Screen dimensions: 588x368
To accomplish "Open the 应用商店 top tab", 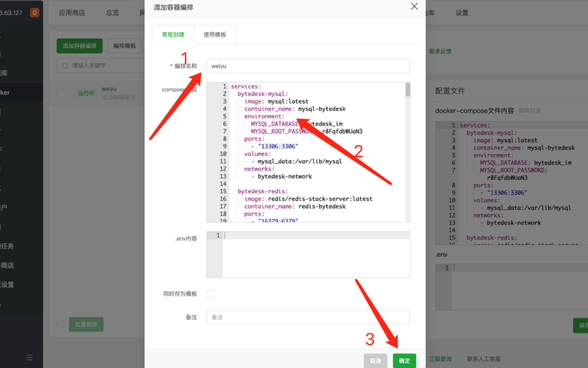I will pyautogui.click(x=71, y=13).
